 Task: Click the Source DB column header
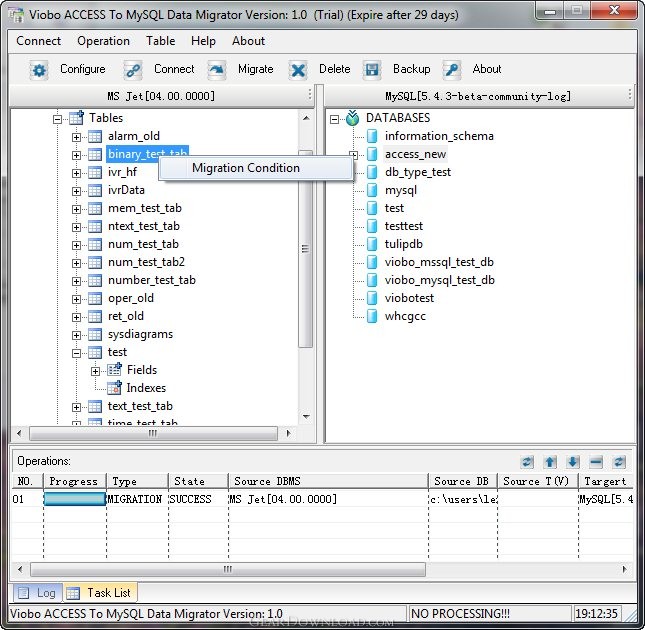462,481
